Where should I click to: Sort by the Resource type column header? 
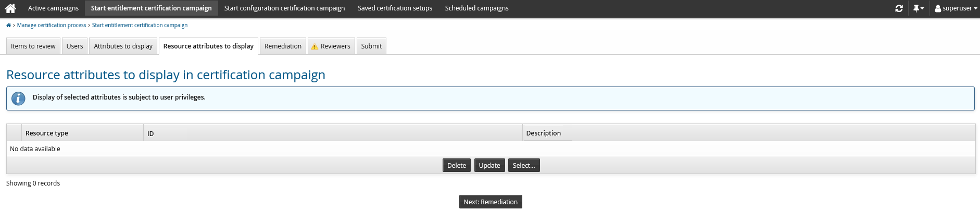coord(47,133)
